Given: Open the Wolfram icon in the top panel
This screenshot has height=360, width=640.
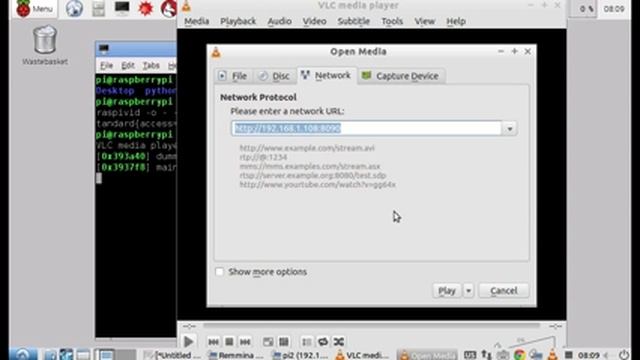Looking at the screenshot, I should point(169,9).
